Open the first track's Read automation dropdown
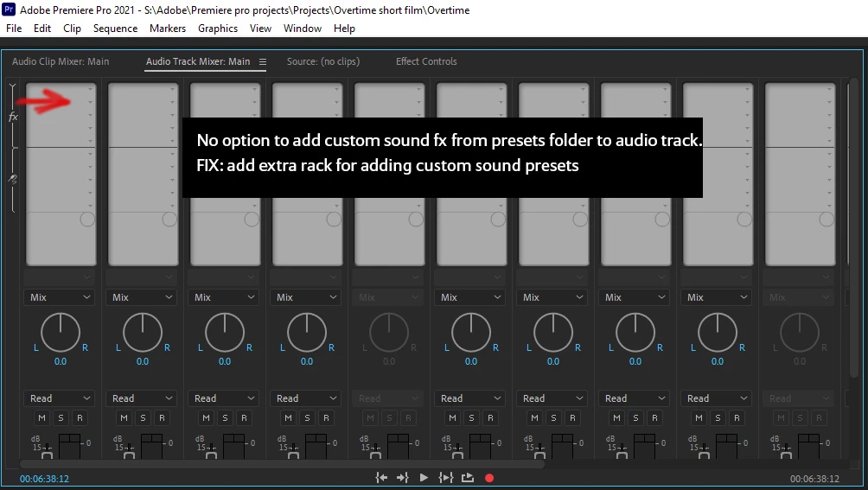 click(x=60, y=398)
